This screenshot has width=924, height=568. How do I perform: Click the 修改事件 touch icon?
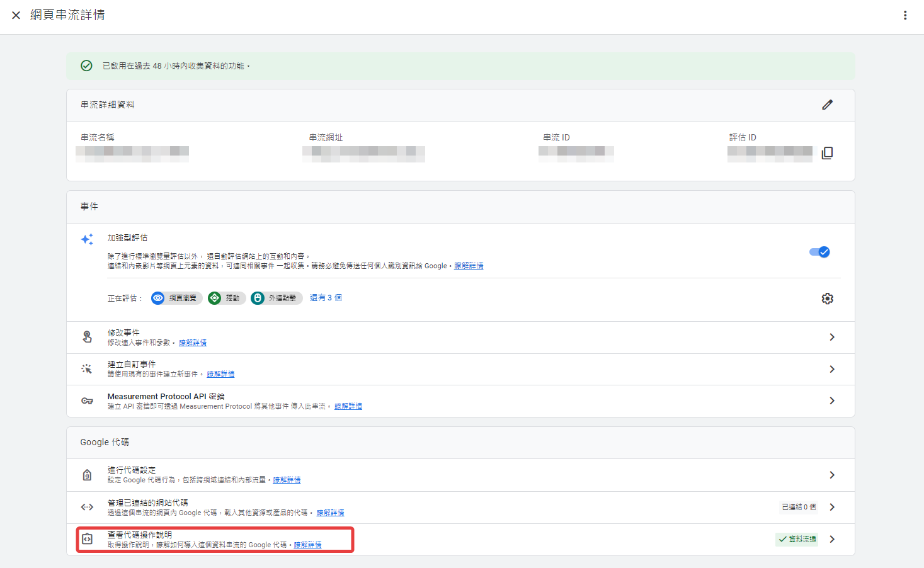[88, 338]
